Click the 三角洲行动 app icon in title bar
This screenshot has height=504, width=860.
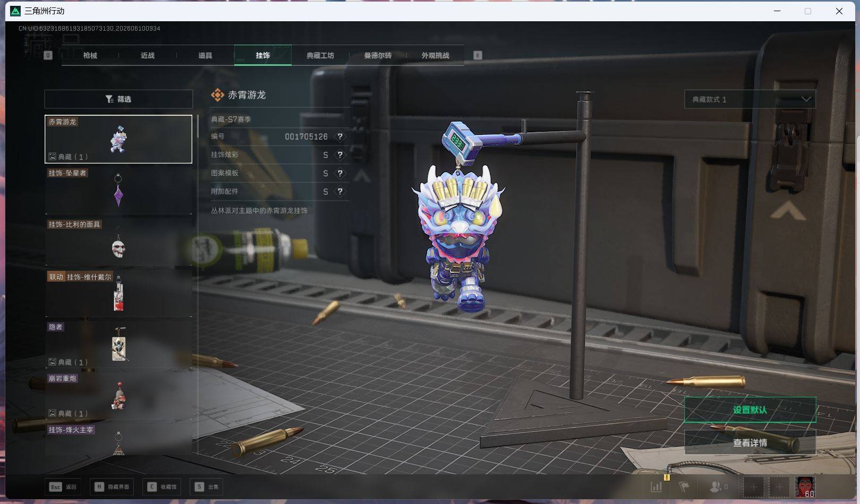point(16,11)
